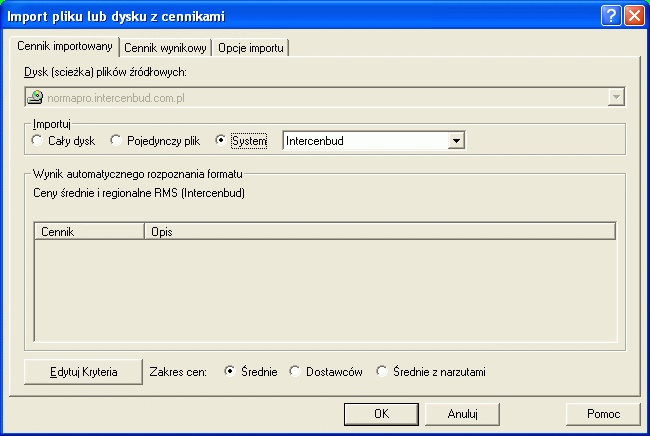Switch to the Cennik importowany tab
The image size is (650, 436).
click(x=65, y=47)
